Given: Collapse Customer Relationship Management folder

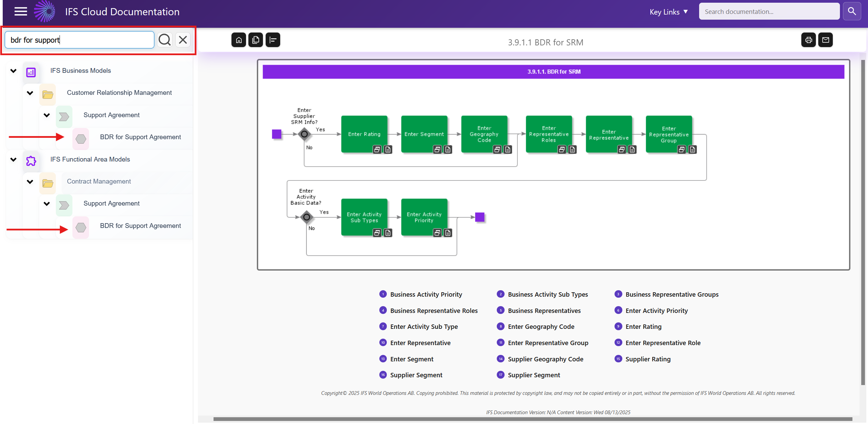Looking at the screenshot, I should tap(30, 93).
